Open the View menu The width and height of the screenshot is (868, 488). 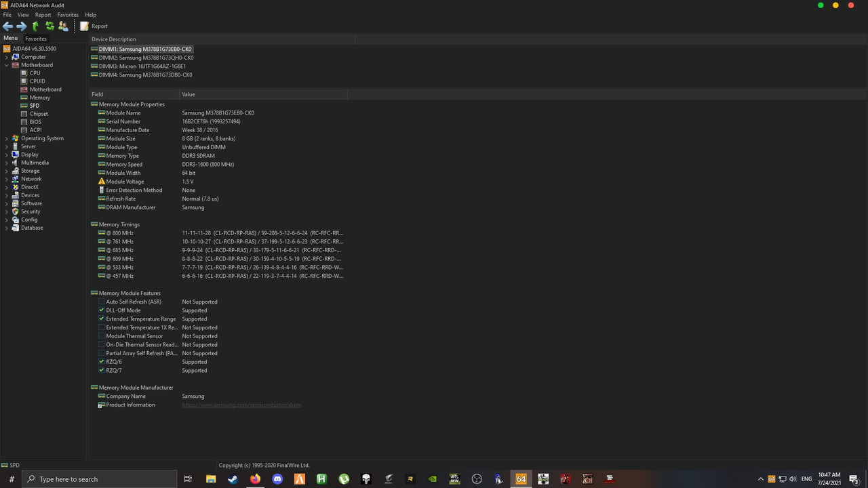coord(23,15)
